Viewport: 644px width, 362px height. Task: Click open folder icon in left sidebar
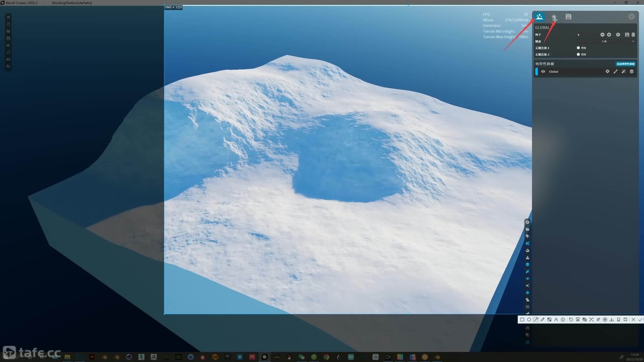[8, 31]
